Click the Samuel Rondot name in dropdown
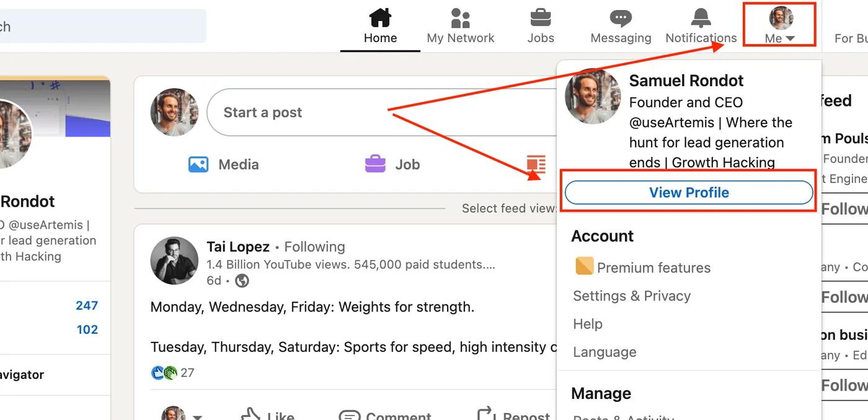The width and height of the screenshot is (868, 420). click(686, 81)
